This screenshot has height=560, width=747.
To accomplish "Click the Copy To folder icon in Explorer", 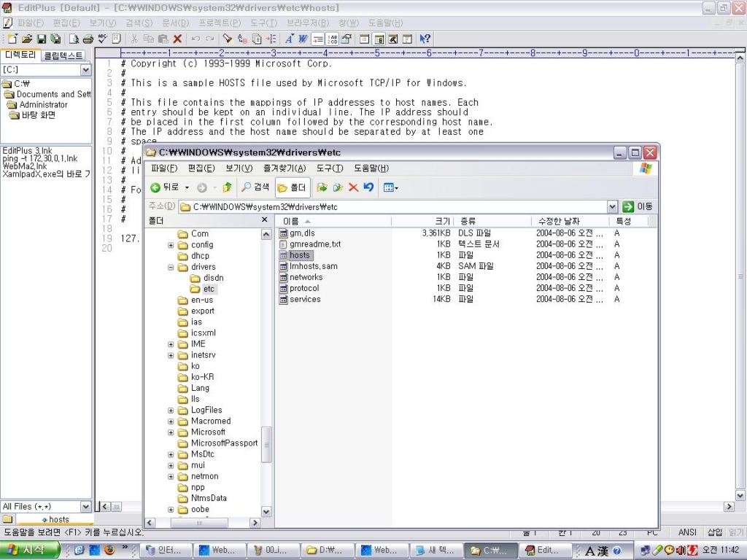I will [338, 187].
